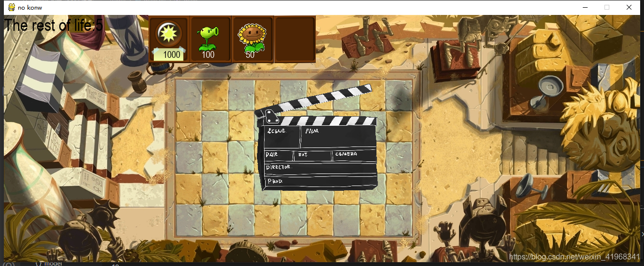Click the sun amount value 1000
Viewport: 644px width, 266px height.
point(172,54)
